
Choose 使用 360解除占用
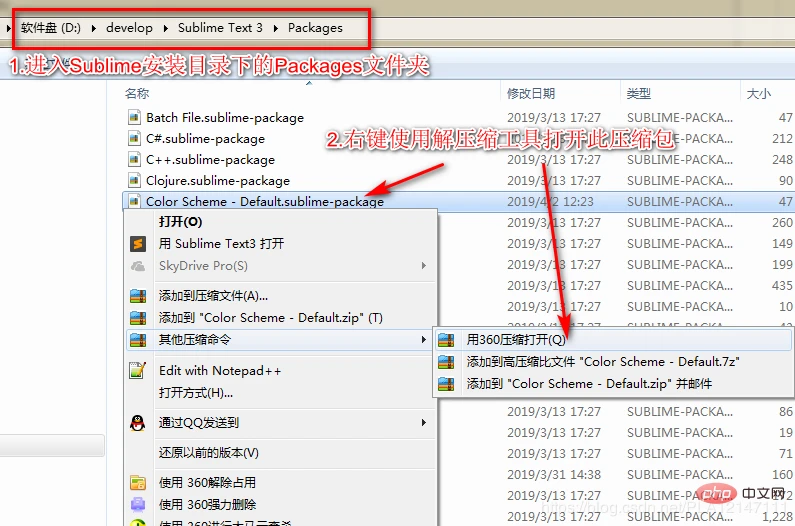pos(207,482)
